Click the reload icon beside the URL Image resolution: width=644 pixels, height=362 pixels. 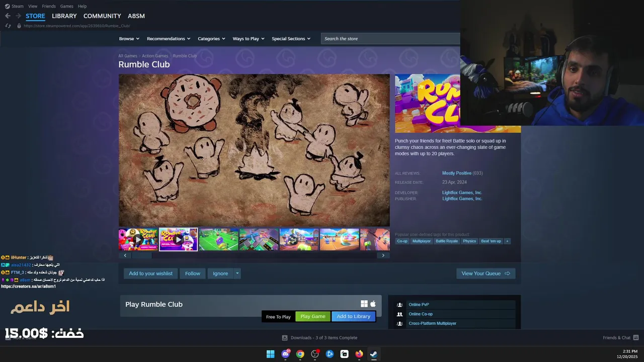click(8, 26)
